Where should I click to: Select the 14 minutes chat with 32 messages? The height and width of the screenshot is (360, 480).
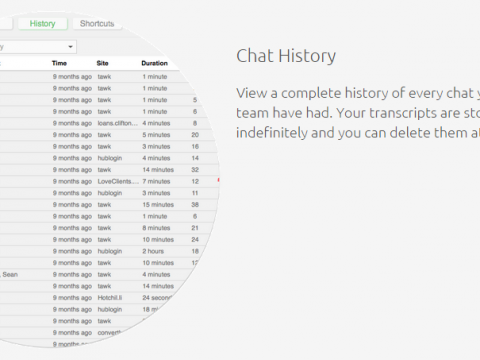coord(108,170)
